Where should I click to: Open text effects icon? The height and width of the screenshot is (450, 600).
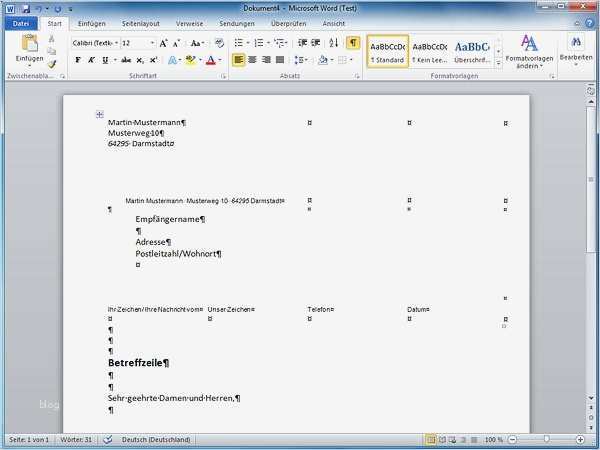pos(172,60)
